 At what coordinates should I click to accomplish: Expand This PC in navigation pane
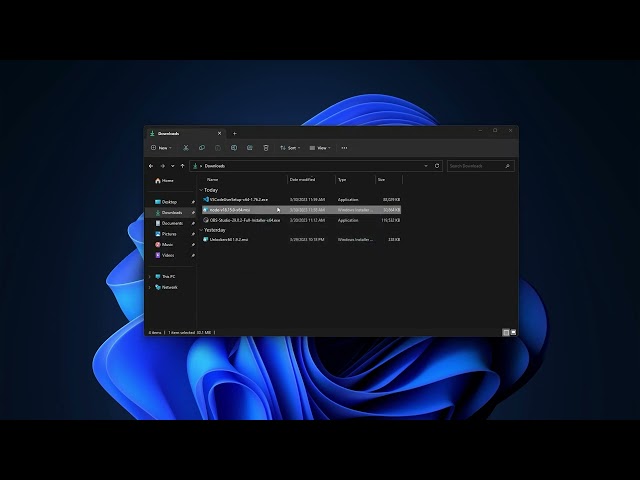150,277
